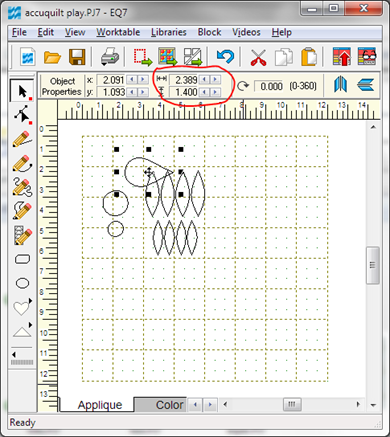The image size is (390, 437).
Task: Increase the width value 2.389
Action: [x=215, y=80]
